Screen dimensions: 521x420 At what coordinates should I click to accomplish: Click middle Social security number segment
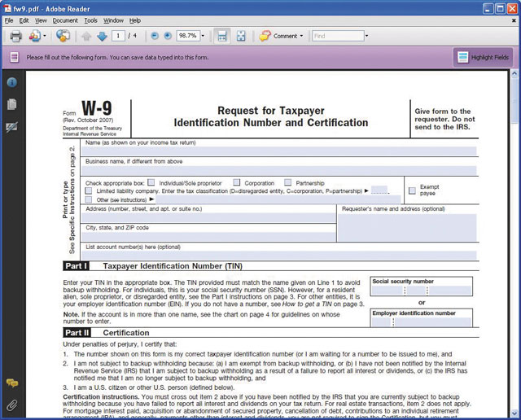[416, 291]
